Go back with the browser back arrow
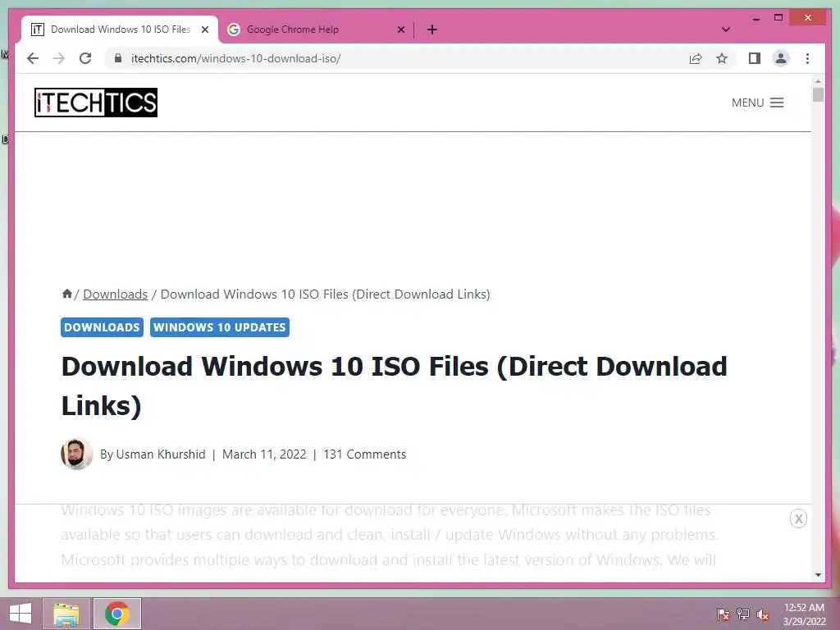This screenshot has height=630, width=840. pos(33,58)
